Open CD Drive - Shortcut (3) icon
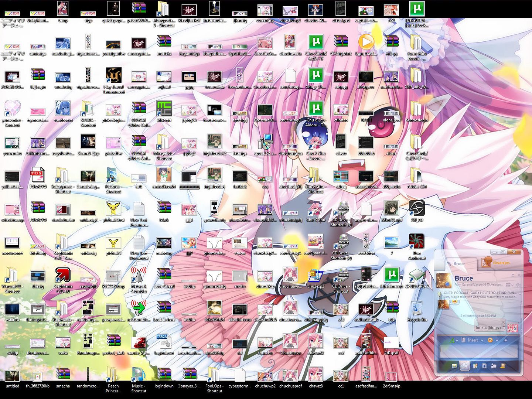532x399 pixels. coord(341,208)
